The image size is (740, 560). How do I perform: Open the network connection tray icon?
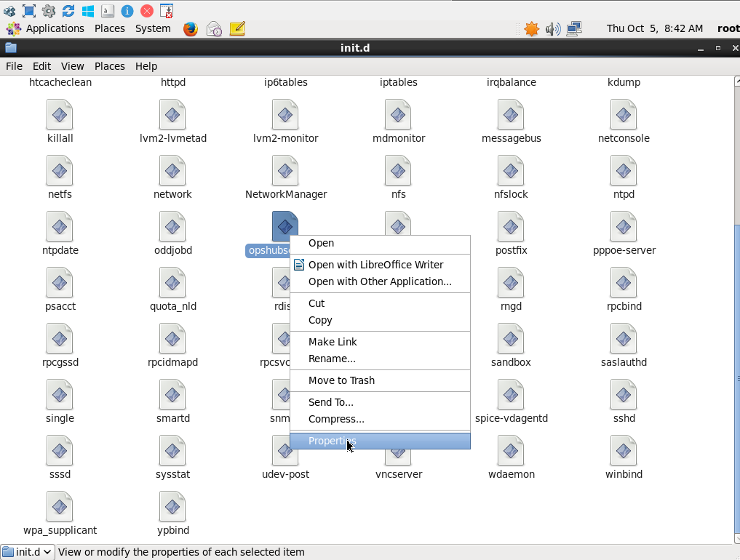click(574, 29)
